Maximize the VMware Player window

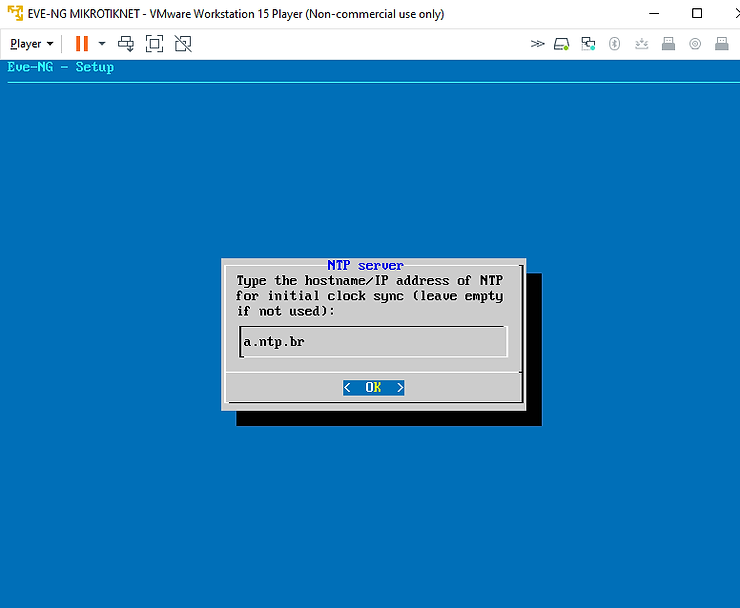point(697,13)
